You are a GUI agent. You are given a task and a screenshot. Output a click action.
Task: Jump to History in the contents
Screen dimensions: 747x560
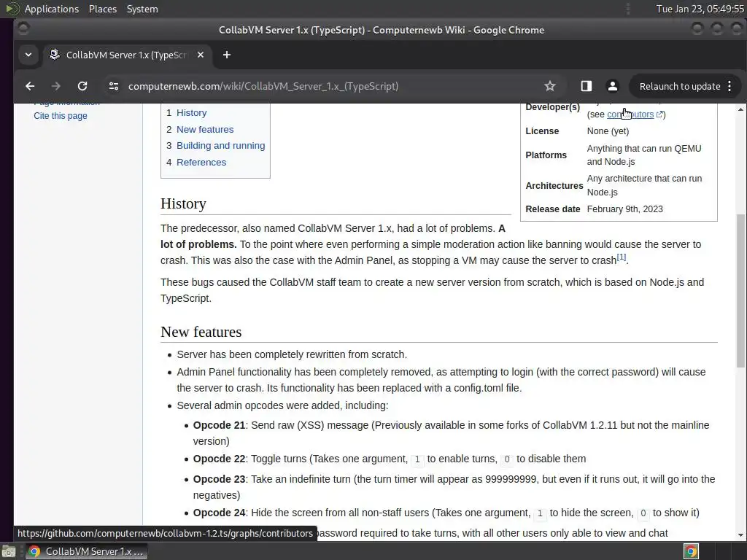point(192,113)
